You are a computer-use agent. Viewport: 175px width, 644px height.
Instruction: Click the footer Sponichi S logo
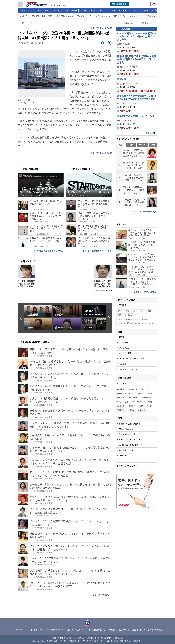pos(87,623)
